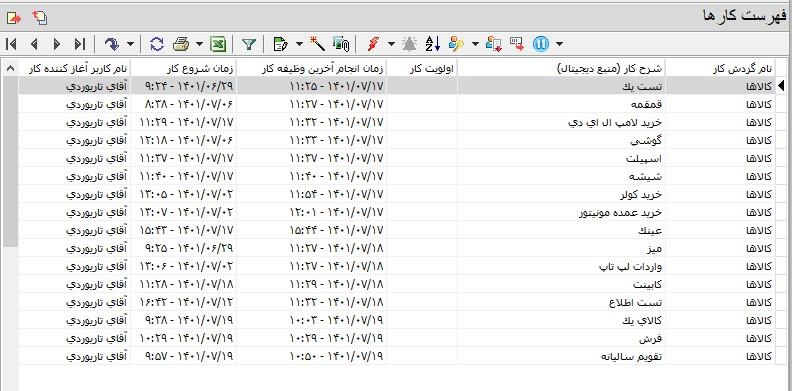Click the blue pause circle icon
The width and height of the screenshot is (792, 391).
[x=540, y=44]
